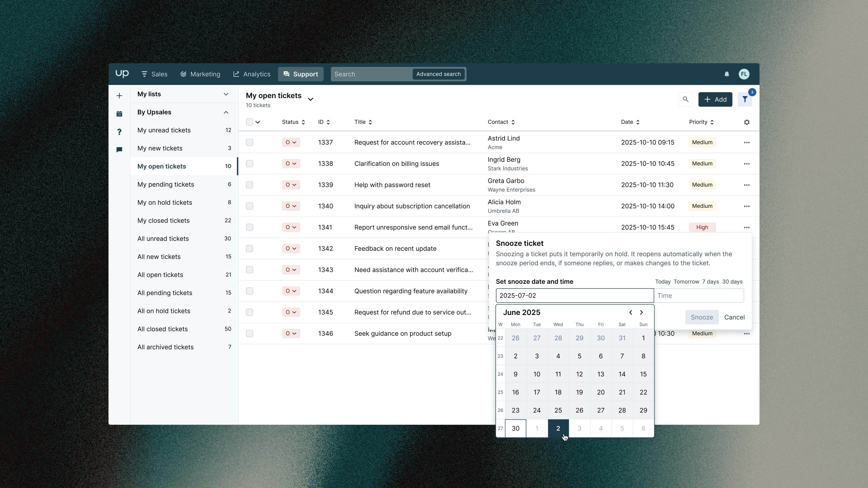Open My pending tickets list
This screenshot has width=868, height=488.
(166, 184)
